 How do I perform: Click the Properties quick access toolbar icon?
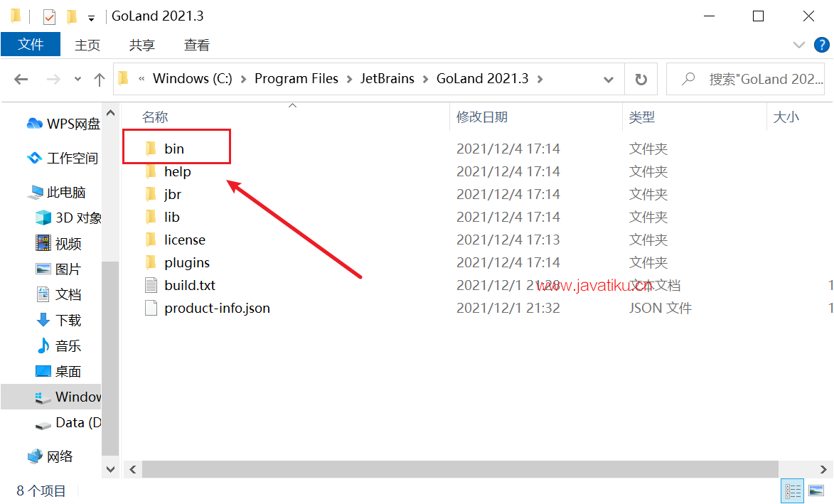(50, 16)
